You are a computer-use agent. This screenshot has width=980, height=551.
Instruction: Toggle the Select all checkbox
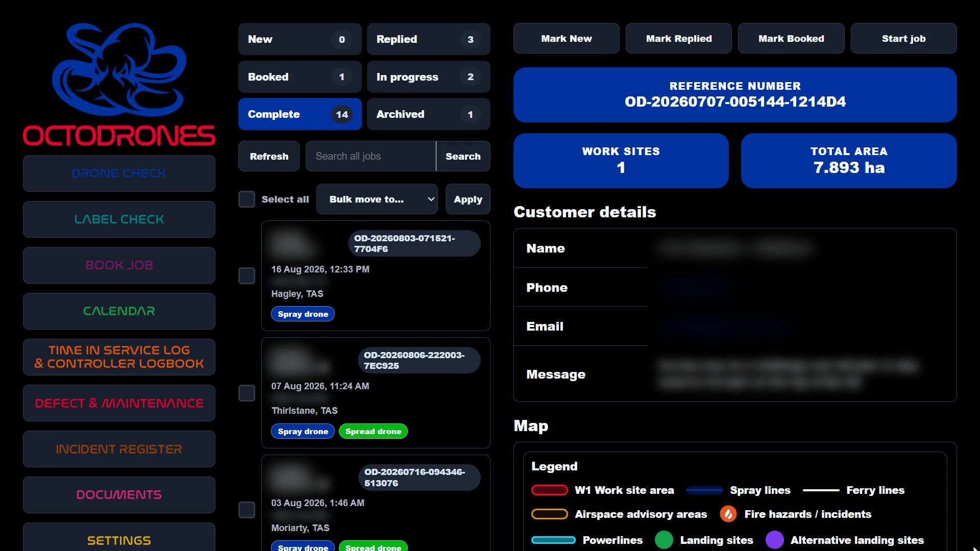tap(247, 199)
